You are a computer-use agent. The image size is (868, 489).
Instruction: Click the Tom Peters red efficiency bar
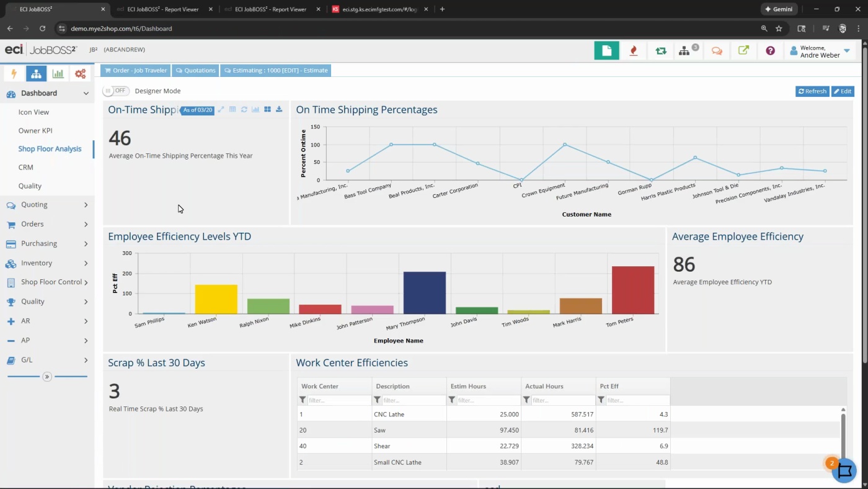(632, 290)
